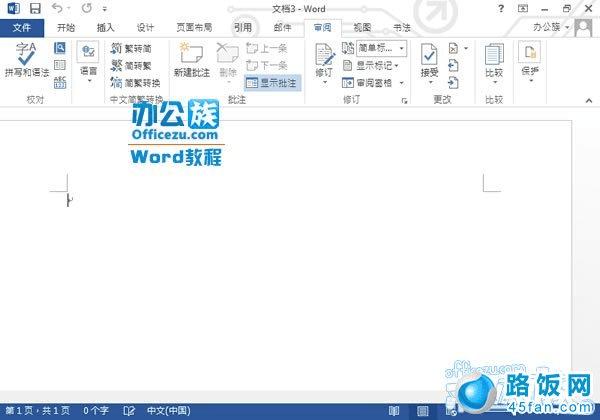Collapse the ribbon with the chevron
Image resolution: width=600 pixels, height=420 pixels.
tap(589, 101)
